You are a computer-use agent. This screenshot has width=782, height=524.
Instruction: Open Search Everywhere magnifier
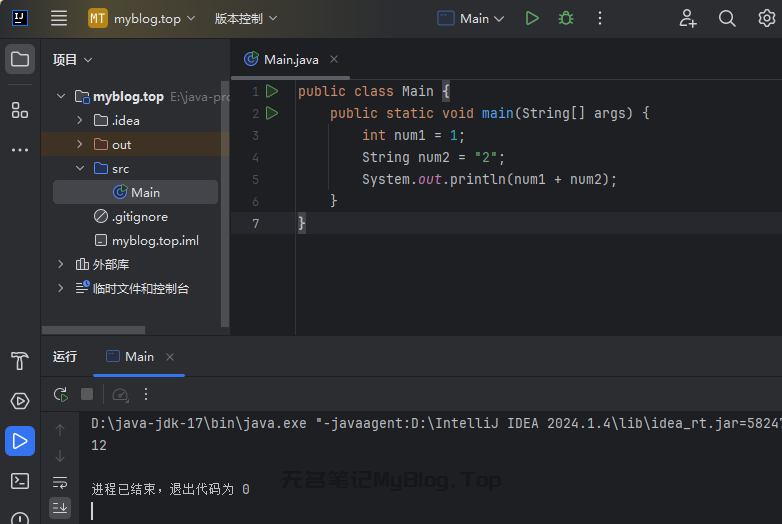click(x=727, y=18)
